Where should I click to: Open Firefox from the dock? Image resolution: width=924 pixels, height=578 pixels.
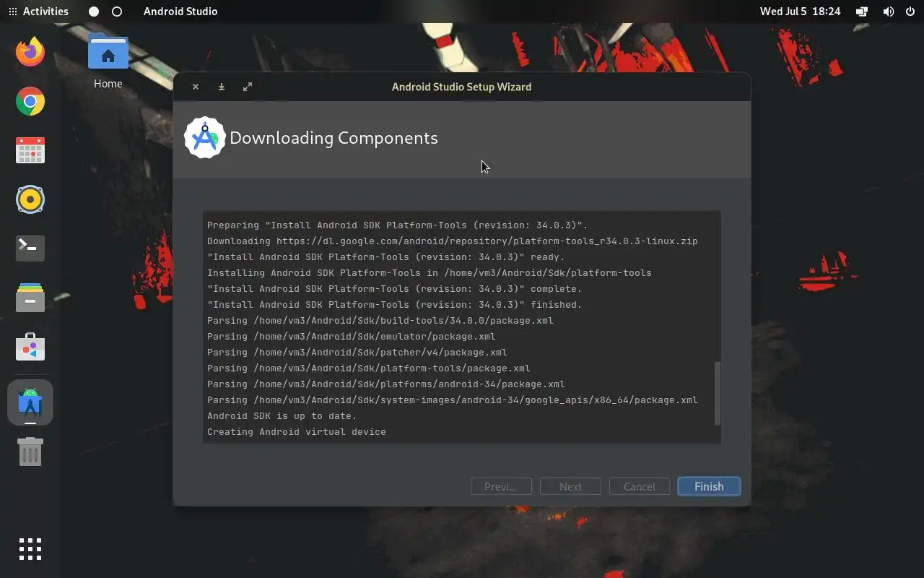tap(30, 51)
